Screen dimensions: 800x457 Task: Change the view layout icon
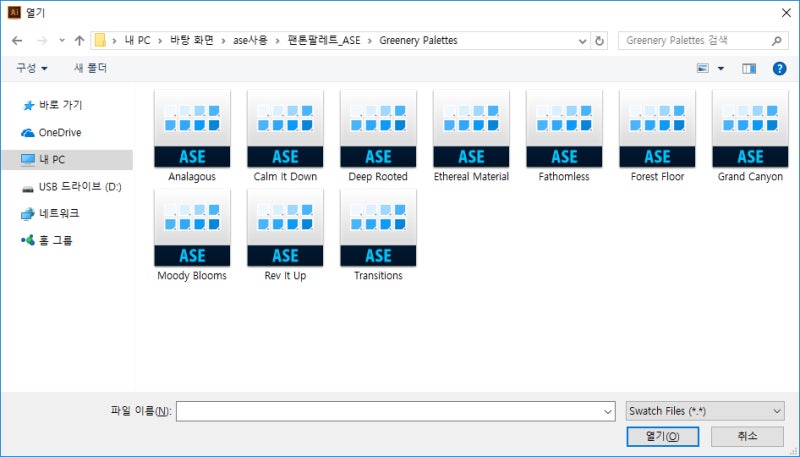tap(703, 68)
